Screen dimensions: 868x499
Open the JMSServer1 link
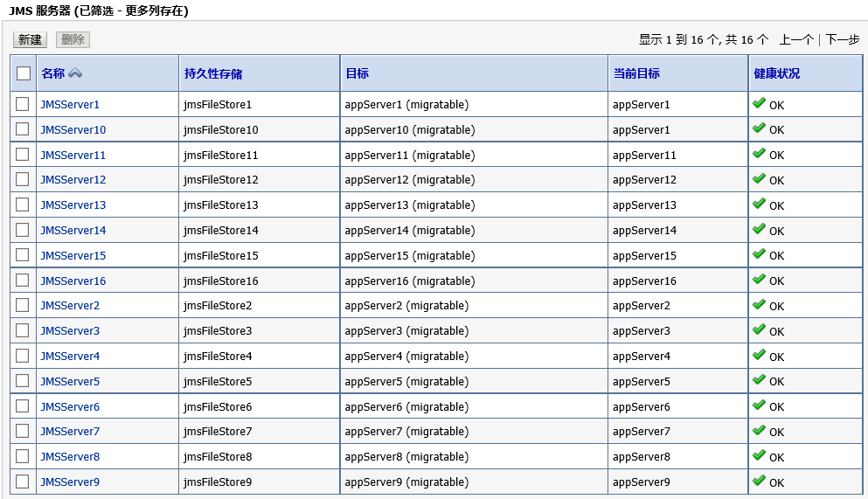pyautogui.click(x=70, y=105)
